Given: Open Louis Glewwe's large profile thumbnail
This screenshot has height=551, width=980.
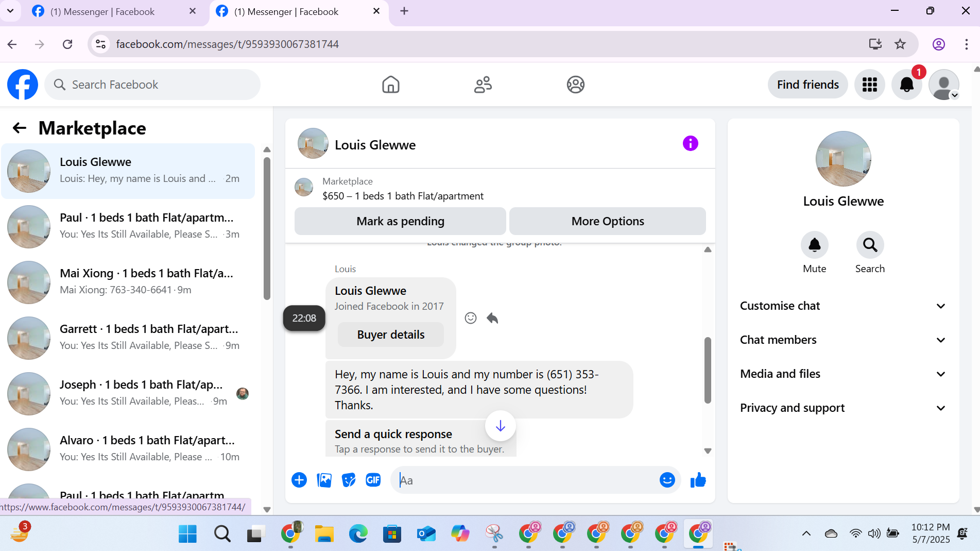Looking at the screenshot, I should coord(844,159).
